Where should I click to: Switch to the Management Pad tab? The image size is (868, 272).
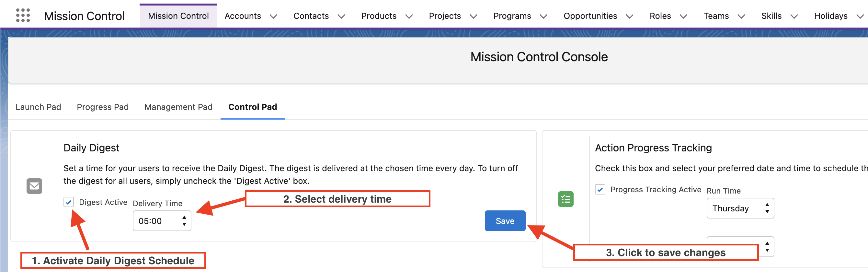[178, 107]
